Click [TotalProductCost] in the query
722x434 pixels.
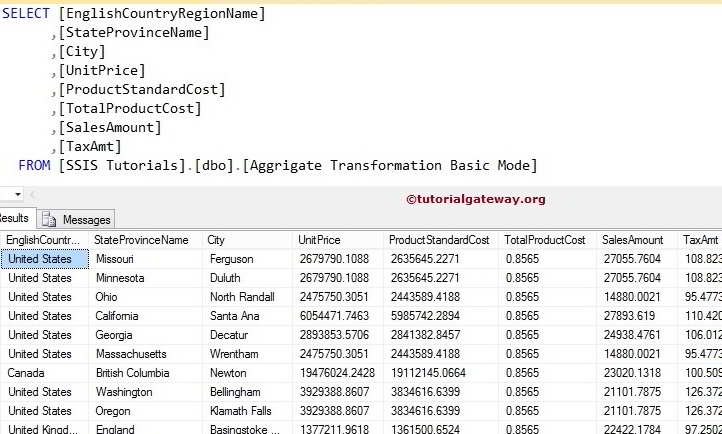coord(130,109)
